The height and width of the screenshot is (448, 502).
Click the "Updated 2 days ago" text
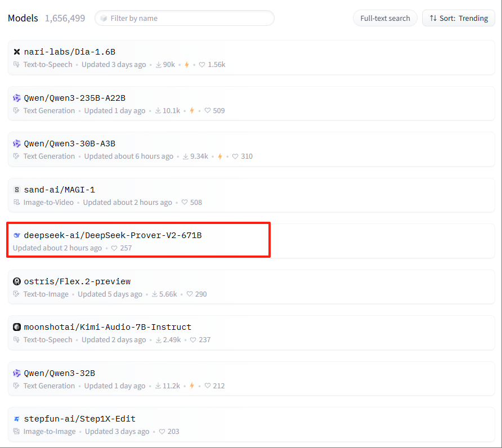tap(114, 340)
